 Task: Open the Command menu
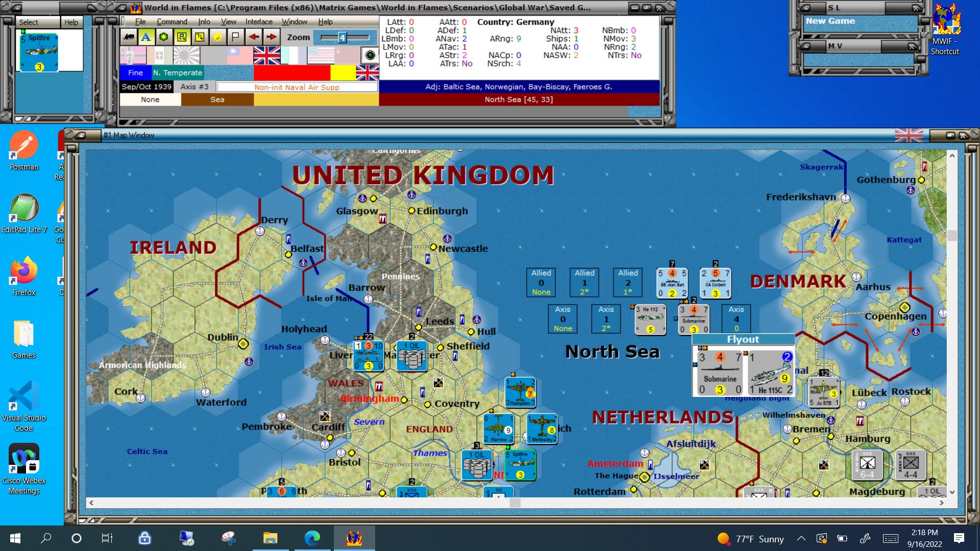[172, 21]
